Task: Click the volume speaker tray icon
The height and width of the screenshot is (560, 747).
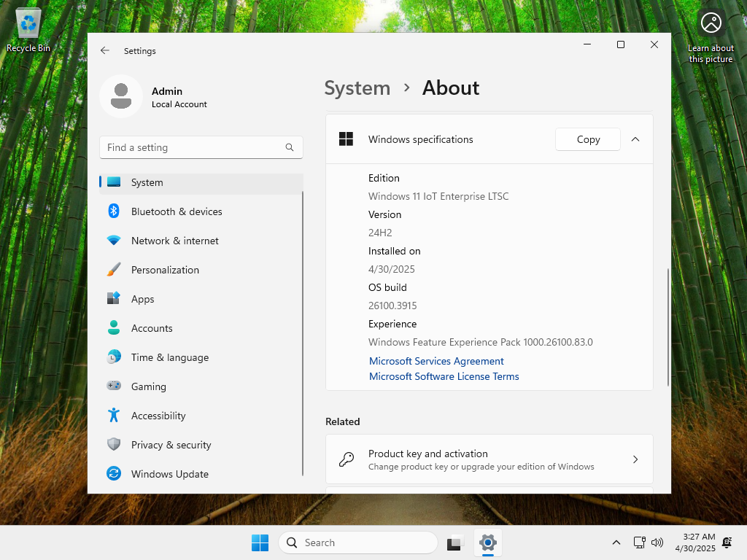Action: click(657, 542)
